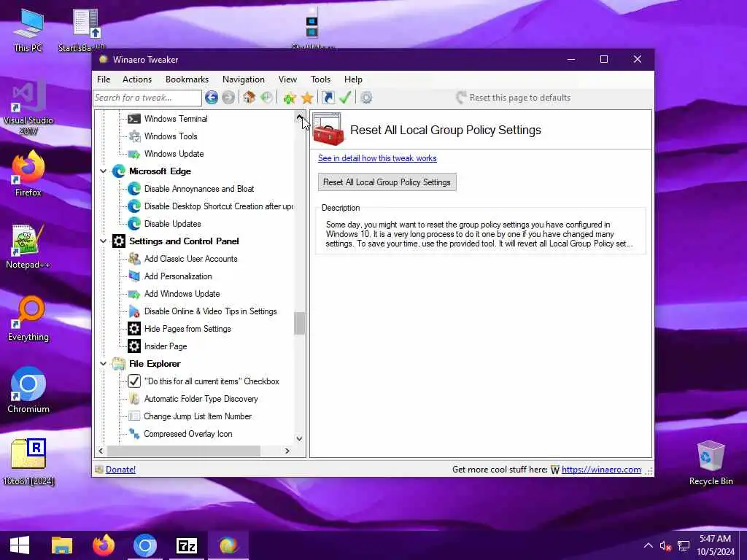Open 7-Zip from the taskbar

(186, 545)
